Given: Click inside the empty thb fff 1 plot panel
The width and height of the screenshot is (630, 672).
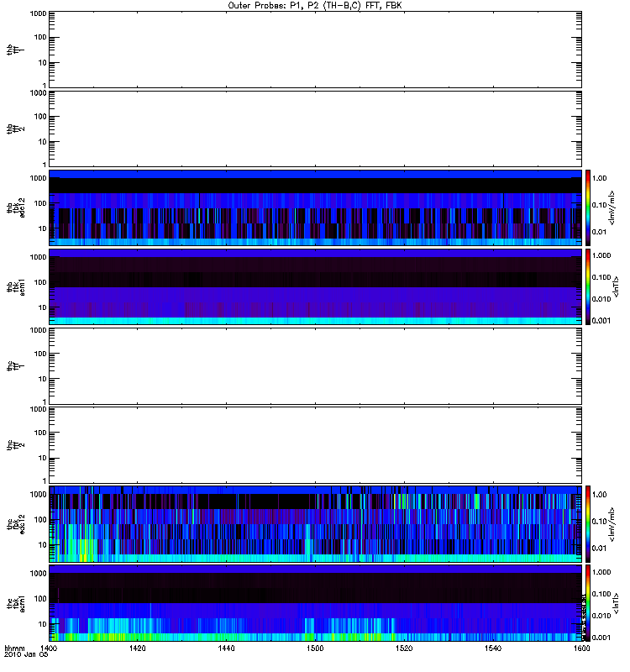Looking at the screenshot, I should point(315,50).
